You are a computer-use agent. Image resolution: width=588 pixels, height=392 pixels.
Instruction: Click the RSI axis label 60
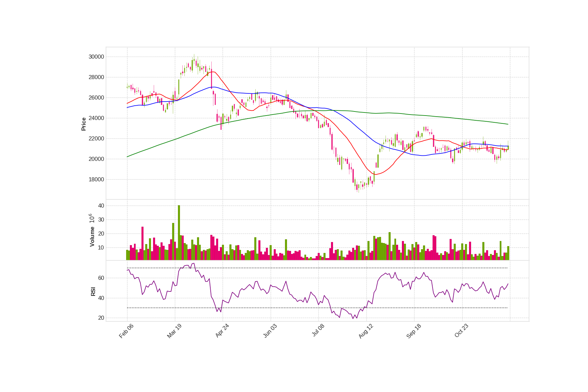101,278
